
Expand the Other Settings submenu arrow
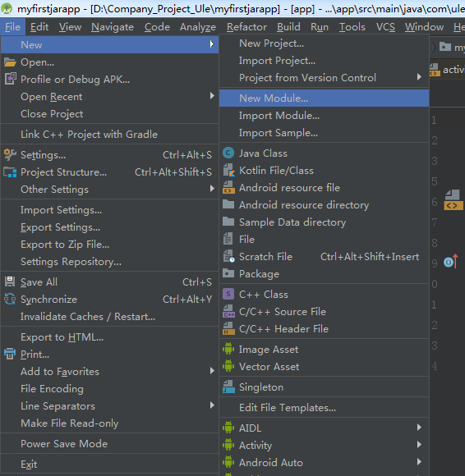pos(212,189)
